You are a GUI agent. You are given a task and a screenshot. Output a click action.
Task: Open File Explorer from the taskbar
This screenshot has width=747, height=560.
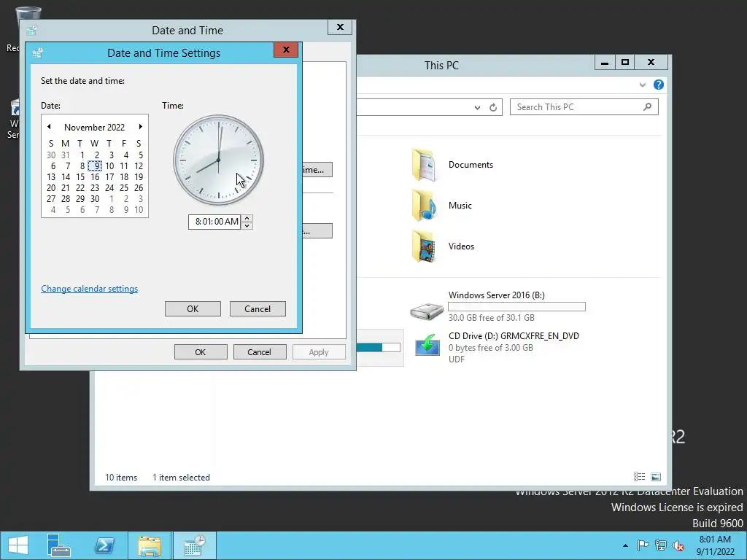(x=150, y=545)
